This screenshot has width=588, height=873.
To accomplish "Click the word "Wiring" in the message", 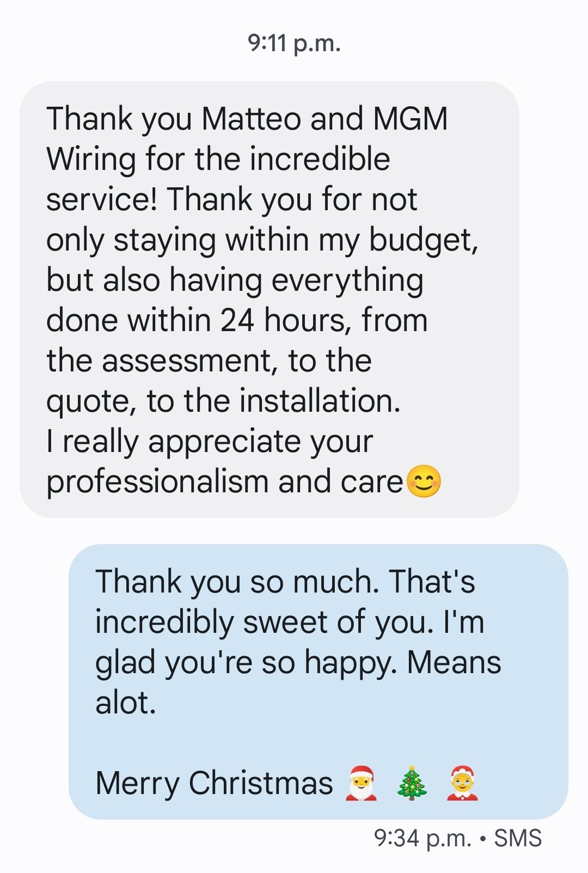I will pos(90,158).
